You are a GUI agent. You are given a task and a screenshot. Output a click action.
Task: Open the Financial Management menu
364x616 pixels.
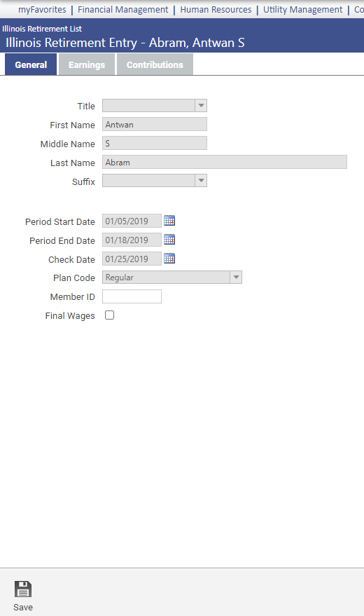tap(122, 9)
